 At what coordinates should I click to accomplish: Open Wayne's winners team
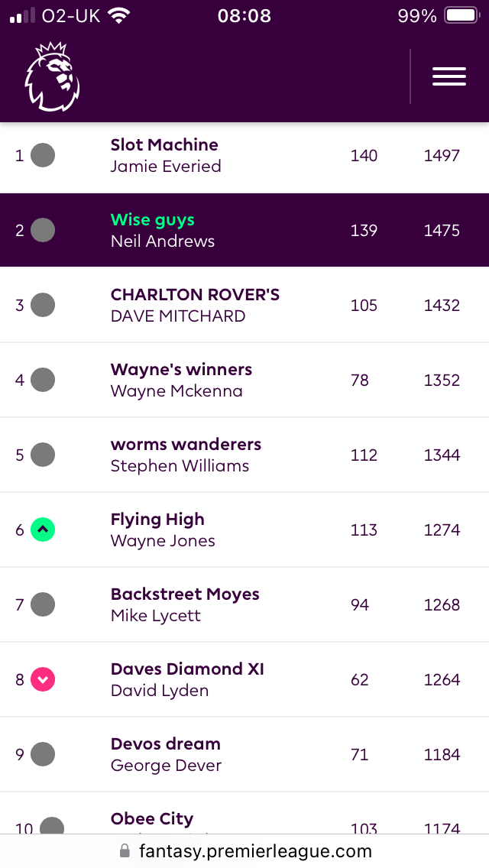[x=182, y=369]
